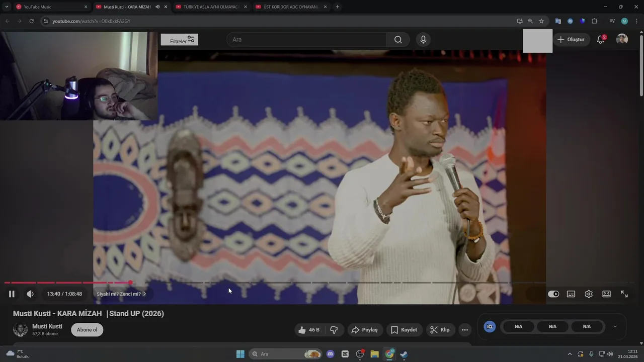Bookmark this page with the star
644x362 pixels.
pyautogui.click(x=541, y=21)
